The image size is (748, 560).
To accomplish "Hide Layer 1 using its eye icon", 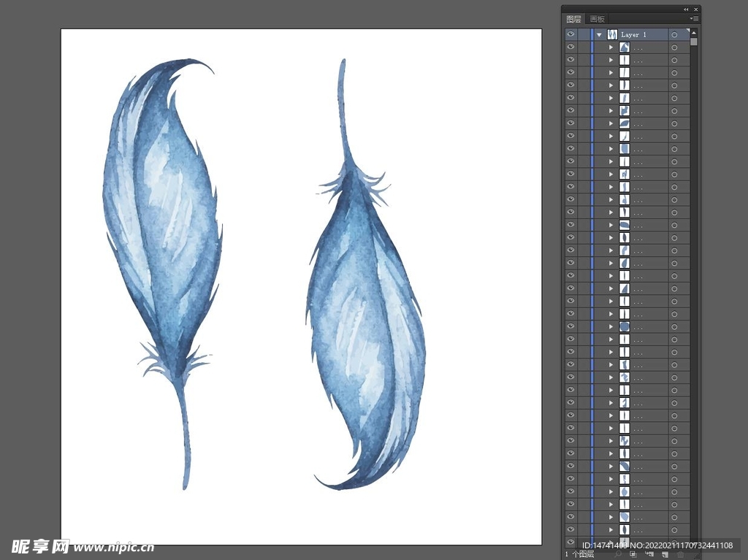I will [x=570, y=34].
